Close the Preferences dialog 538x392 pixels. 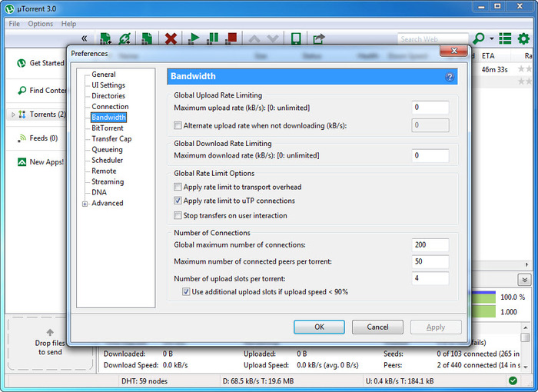tap(453, 51)
